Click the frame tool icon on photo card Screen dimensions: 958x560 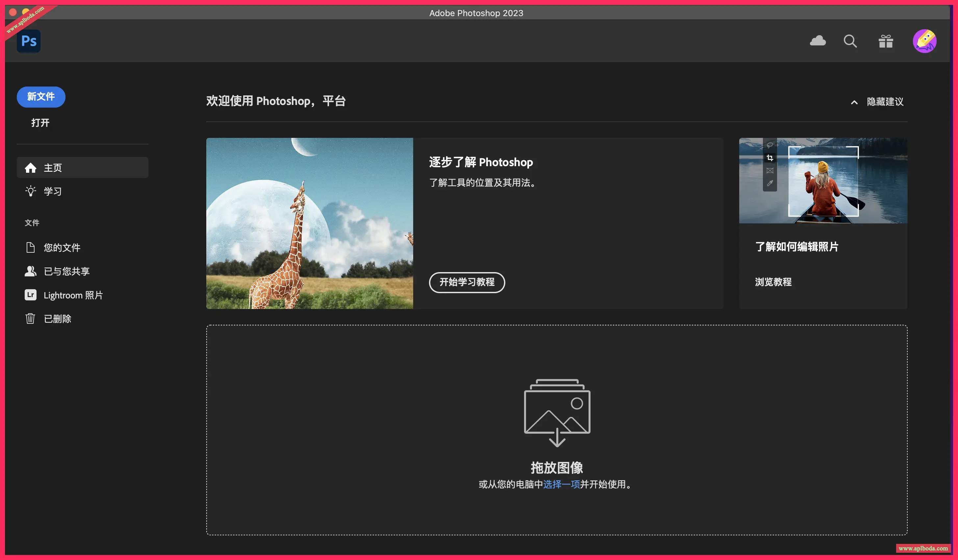[x=770, y=171]
